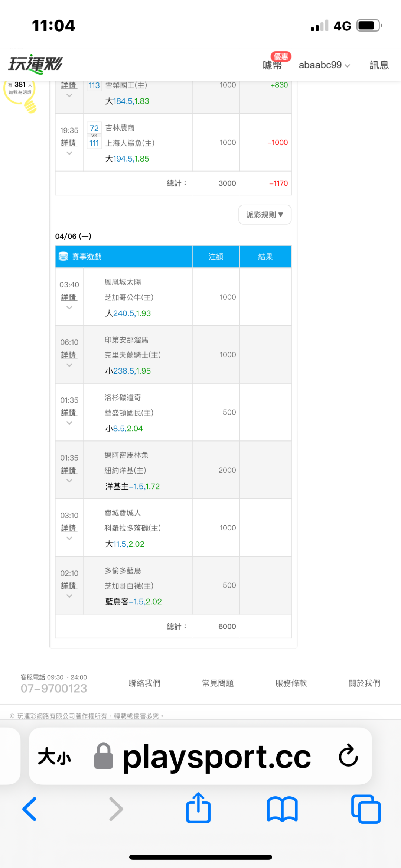Reload the page with refresh icon
The image size is (401, 868).
(x=348, y=755)
